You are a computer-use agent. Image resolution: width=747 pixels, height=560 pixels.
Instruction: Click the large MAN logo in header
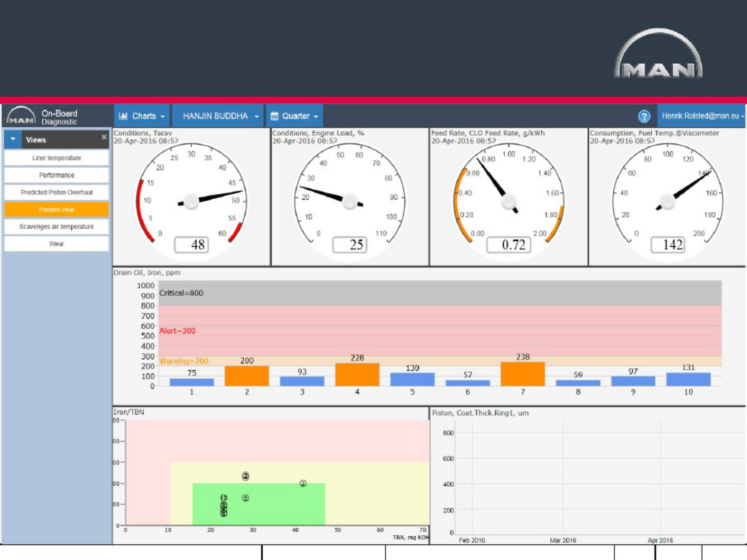pos(658,53)
